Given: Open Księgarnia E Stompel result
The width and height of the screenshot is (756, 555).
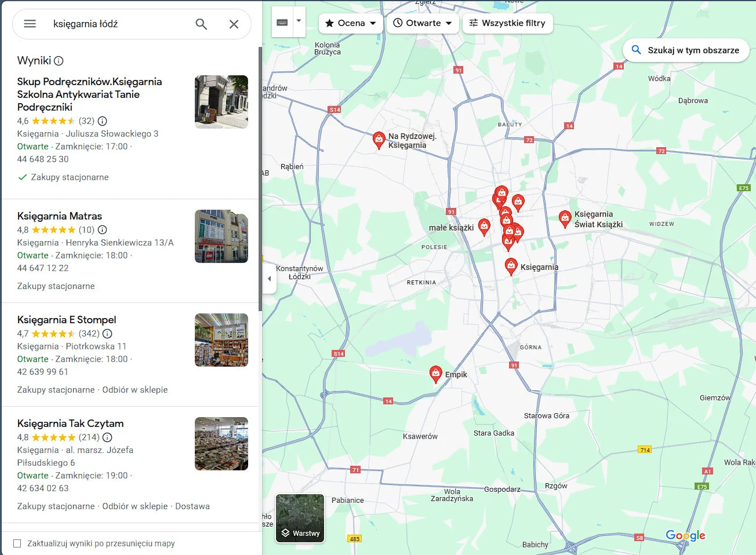Looking at the screenshot, I should coord(67,320).
